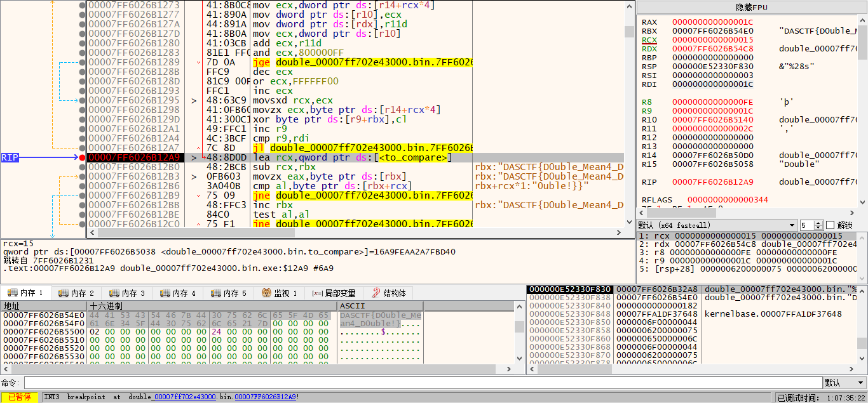Click into the 命令 command input field
The image size is (868, 403).
point(423,383)
